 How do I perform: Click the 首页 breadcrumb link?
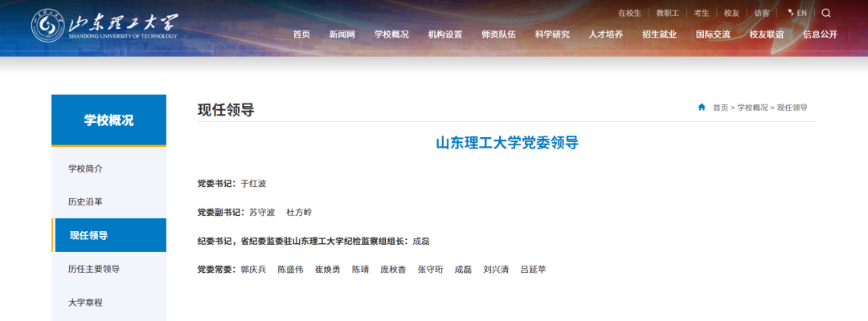pos(720,108)
